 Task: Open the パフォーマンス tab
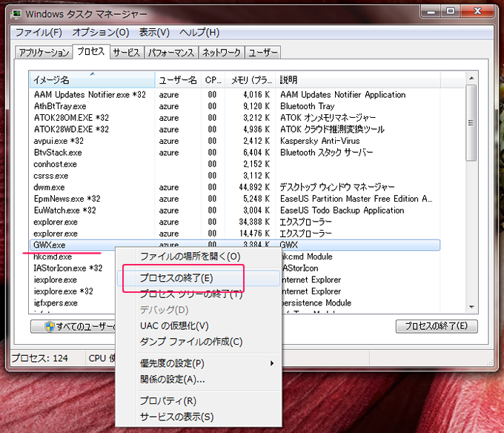171,53
